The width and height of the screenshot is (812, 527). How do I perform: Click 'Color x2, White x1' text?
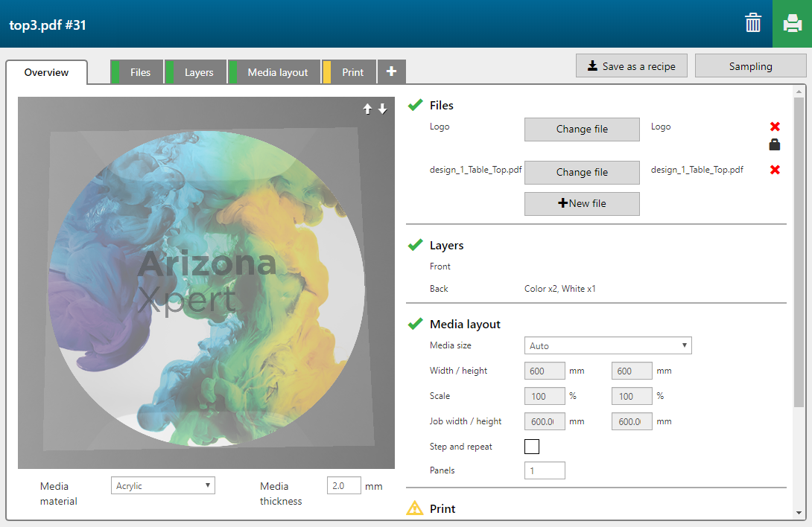tap(559, 288)
